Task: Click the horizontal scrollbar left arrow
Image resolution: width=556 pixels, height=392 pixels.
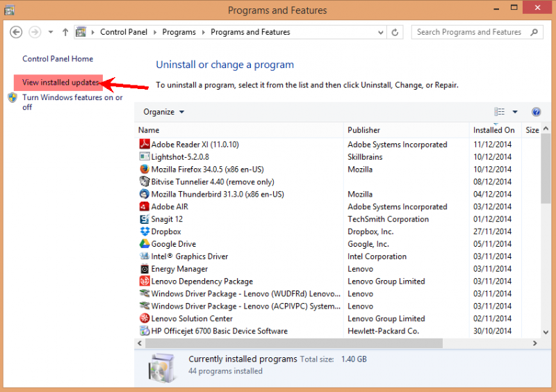Action: click(140, 343)
